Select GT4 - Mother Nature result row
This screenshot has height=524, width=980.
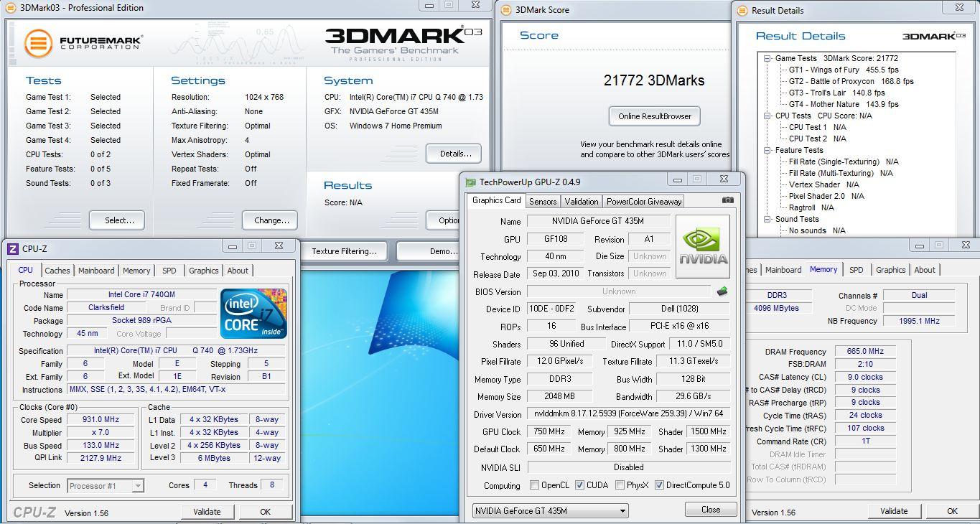tap(844, 104)
